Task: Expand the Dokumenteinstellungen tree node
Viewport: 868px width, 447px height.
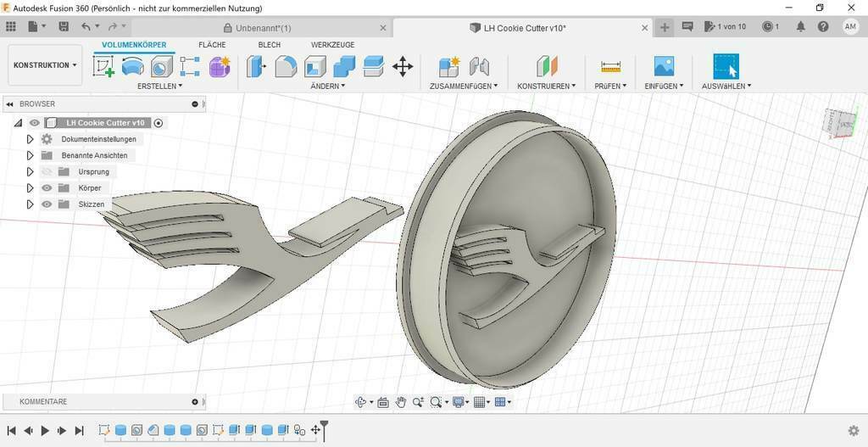Action: tap(30, 139)
